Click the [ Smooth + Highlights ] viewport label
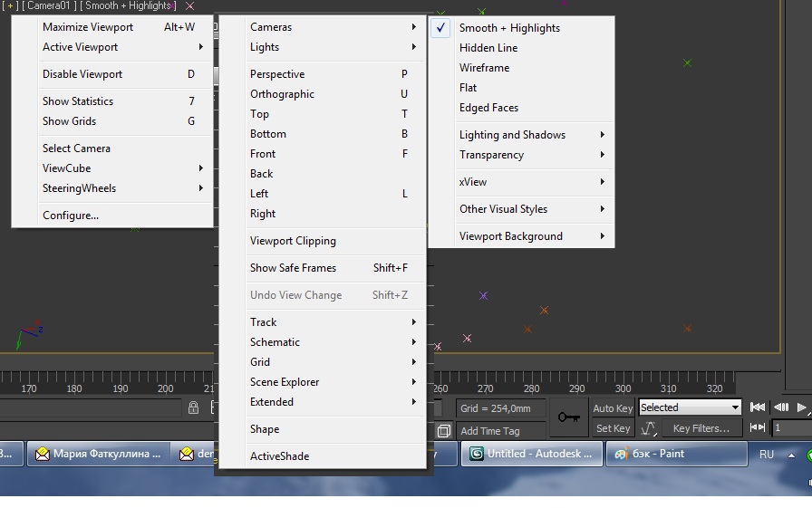This screenshot has height=508, width=812. [x=129, y=5]
